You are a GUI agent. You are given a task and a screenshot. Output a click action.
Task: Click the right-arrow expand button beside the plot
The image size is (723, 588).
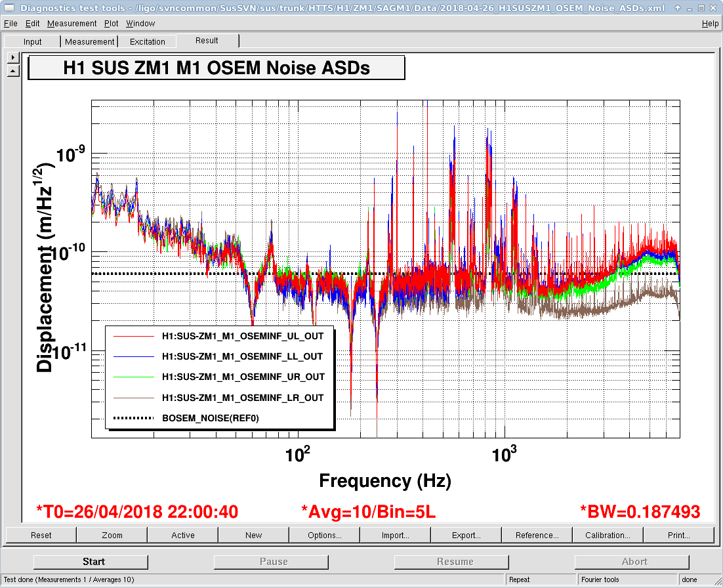13,58
